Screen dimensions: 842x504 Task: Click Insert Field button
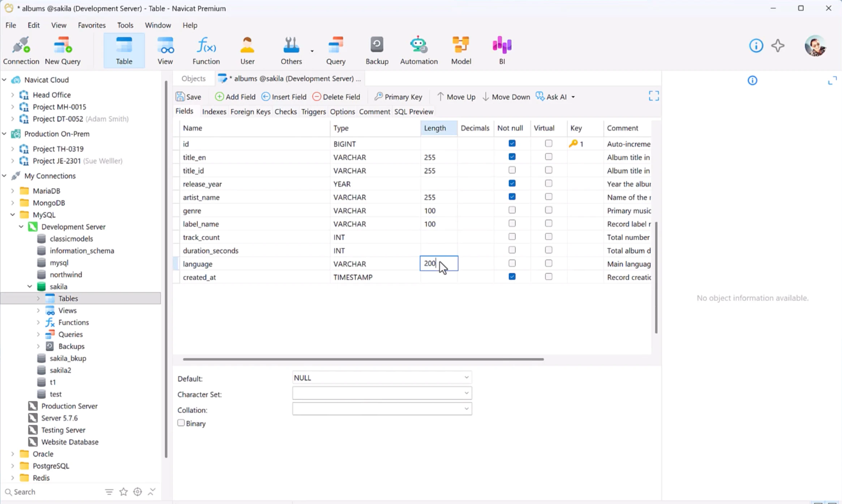[x=284, y=97]
